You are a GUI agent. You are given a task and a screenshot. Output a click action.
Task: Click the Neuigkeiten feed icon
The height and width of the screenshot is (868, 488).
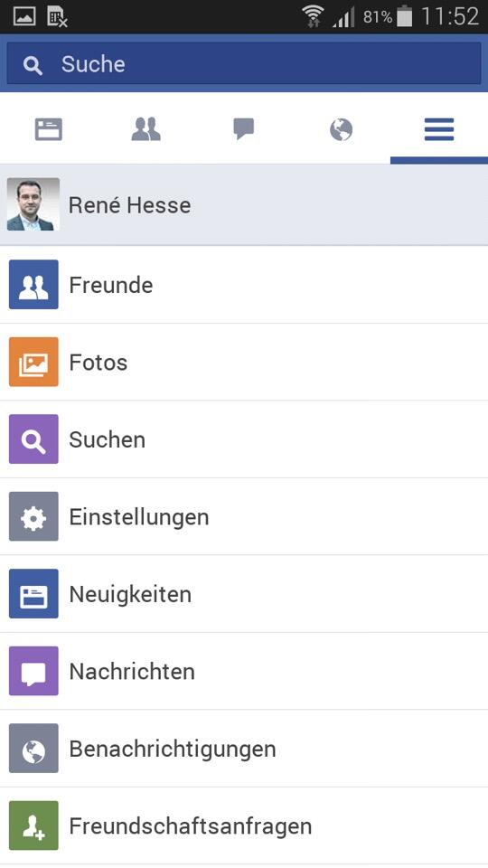33,593
